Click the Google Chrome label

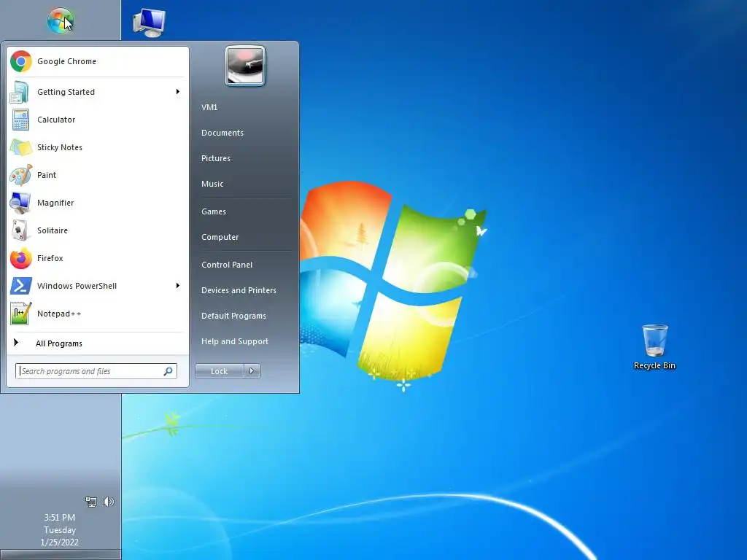(x=66, y=61)
